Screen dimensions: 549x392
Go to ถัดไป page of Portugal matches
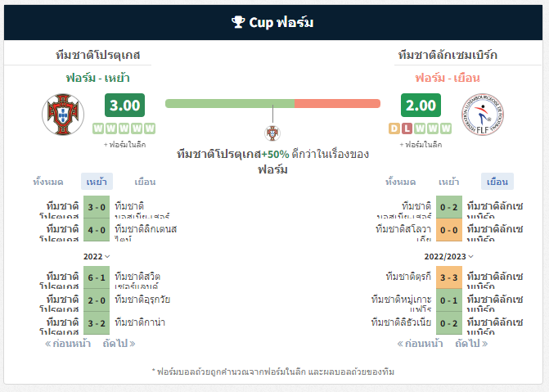[x=119, y=343]
